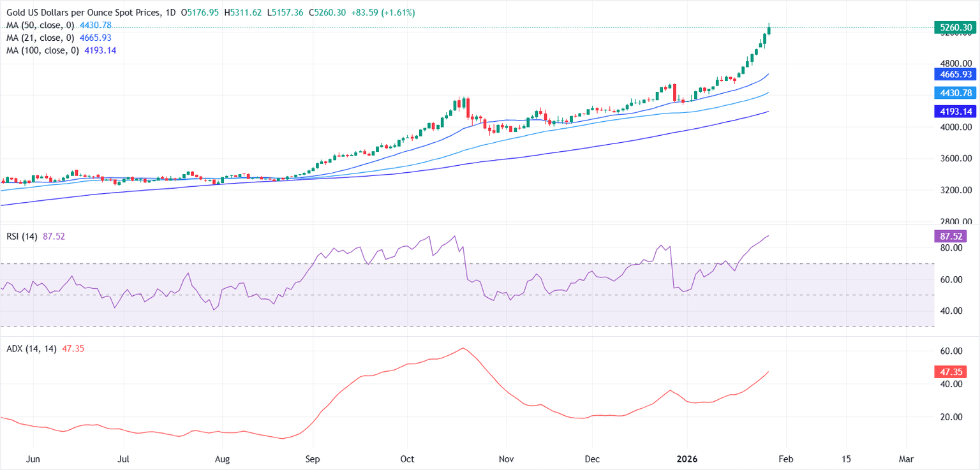Click the 4665.93 moving average price tag
The width and height of the screenshot is (980, 470).
coord(952,75)
